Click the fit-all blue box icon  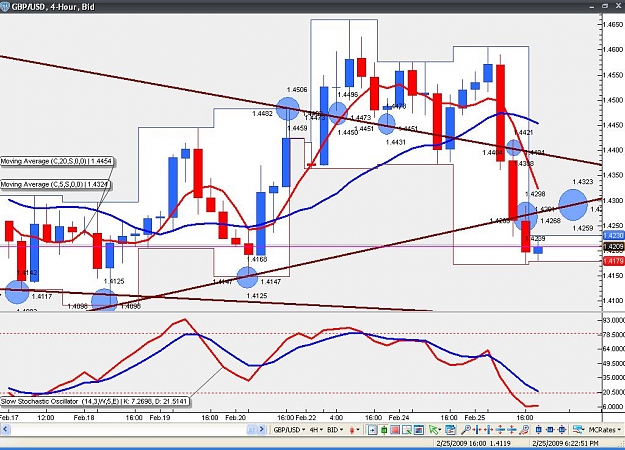562,430
